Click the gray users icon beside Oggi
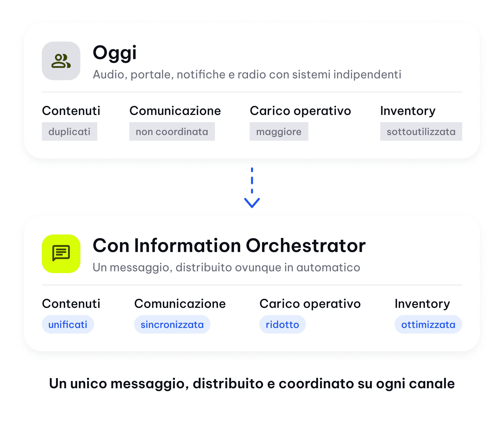 (61, 61)
